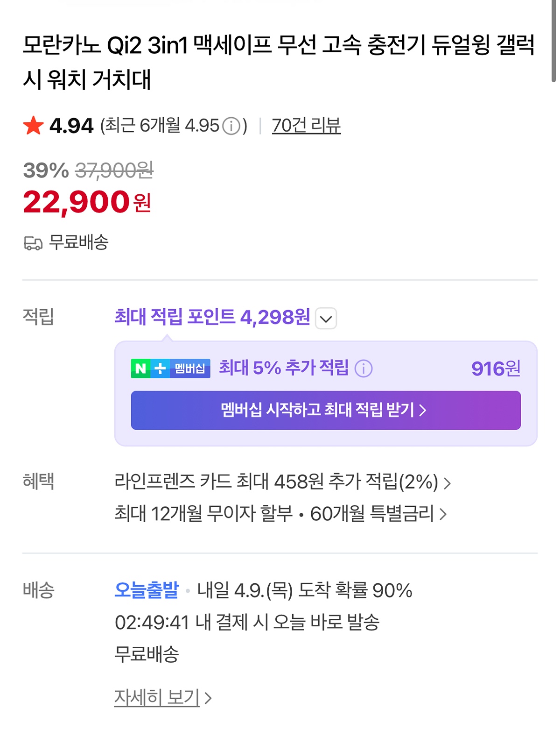Click the red star rating icon
560x737 pixels.
tap(33, 126)
